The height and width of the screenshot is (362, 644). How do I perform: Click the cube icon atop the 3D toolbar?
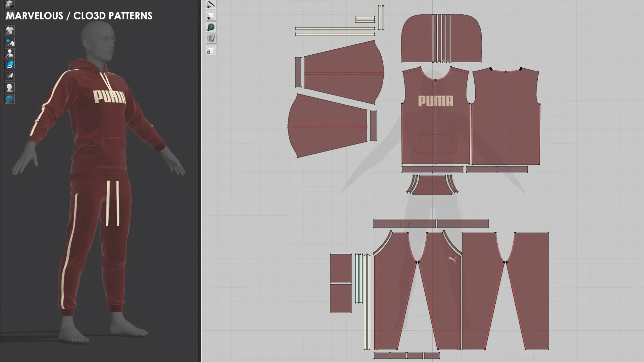(10, 4)
